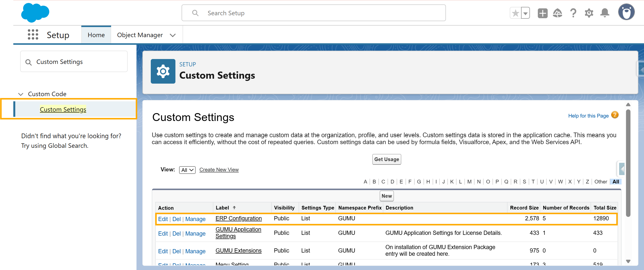The width and height of the screenshot is (644, 270).
Task: Click the favorites star icon
Action: click(515, 13)
